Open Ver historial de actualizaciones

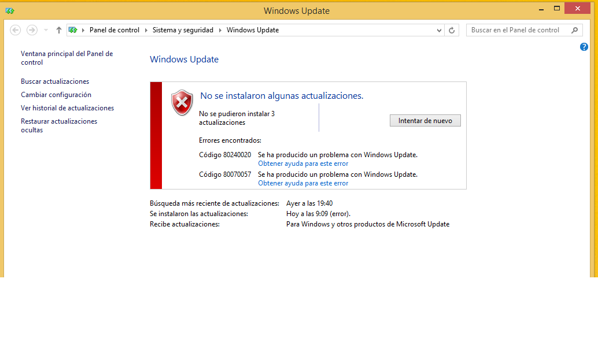point(67,108)
